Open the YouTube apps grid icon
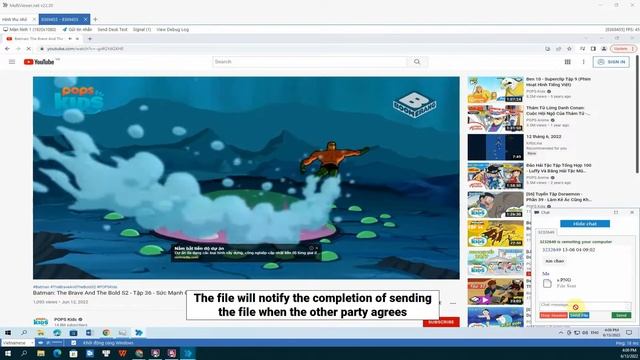640x360 pixels. coord(567,62)
